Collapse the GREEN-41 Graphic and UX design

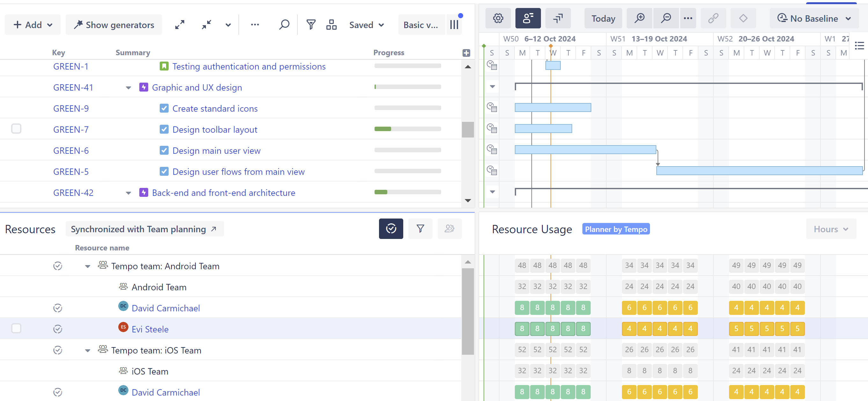click(128, 88)
